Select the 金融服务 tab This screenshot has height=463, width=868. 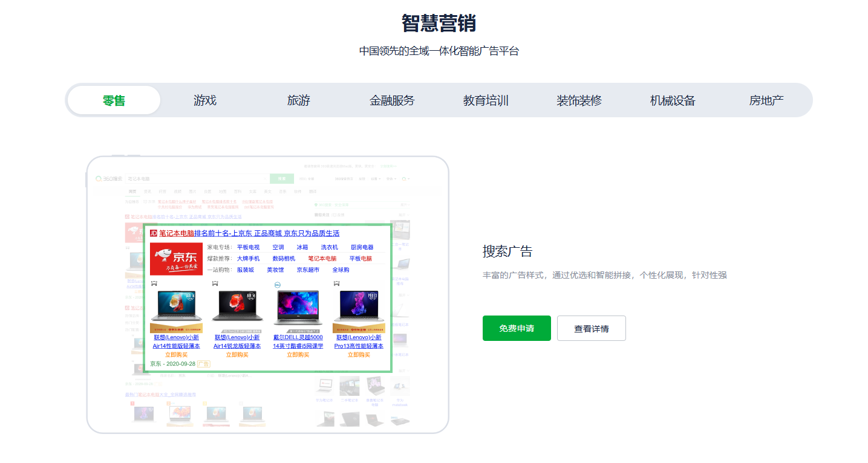tap(392, 100)
